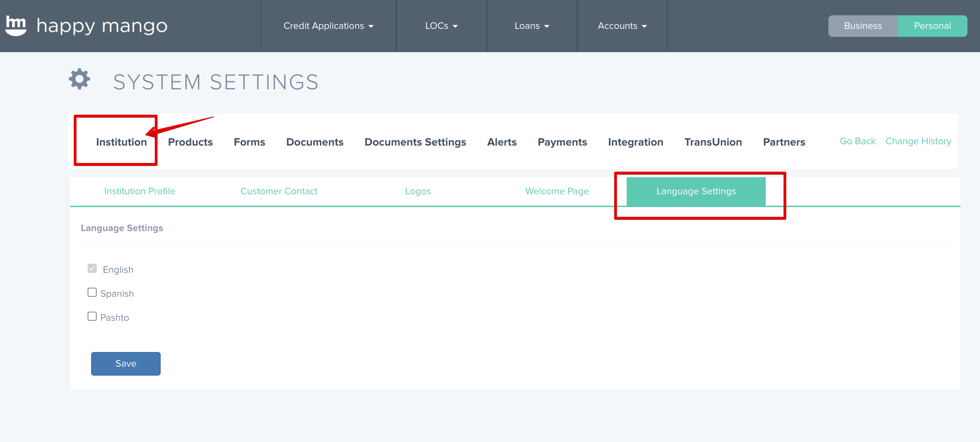Enable the Spanish language checkbox
The image size is (980, 442).
click(92, 292)
